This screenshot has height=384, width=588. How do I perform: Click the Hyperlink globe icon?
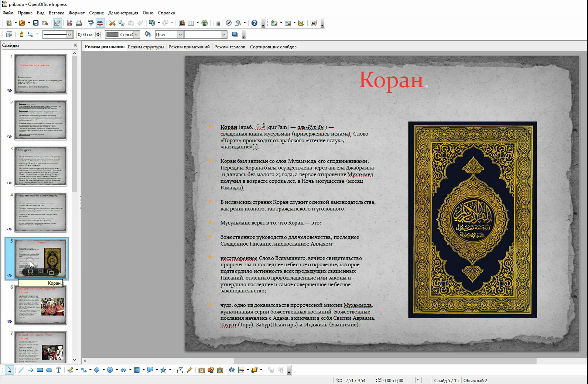[205, 23]
